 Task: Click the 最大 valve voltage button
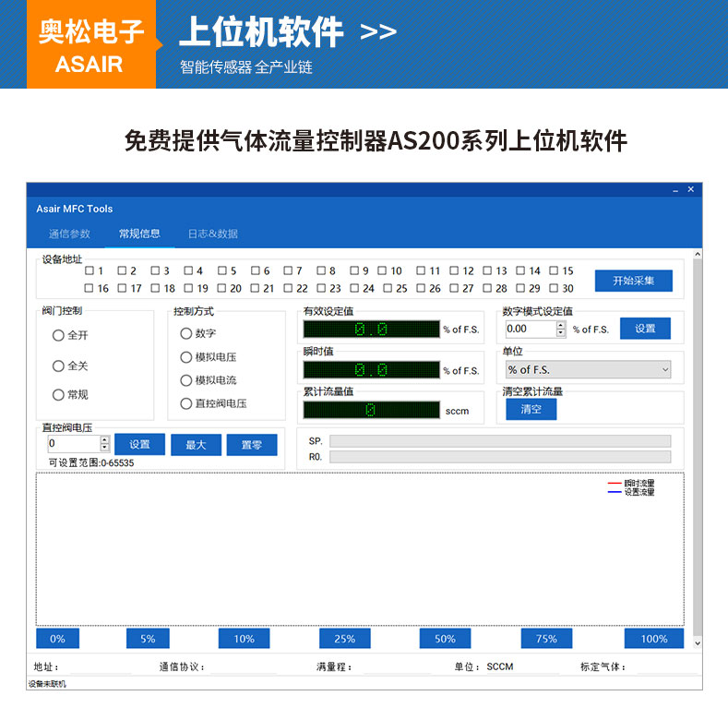pos(196,445)
